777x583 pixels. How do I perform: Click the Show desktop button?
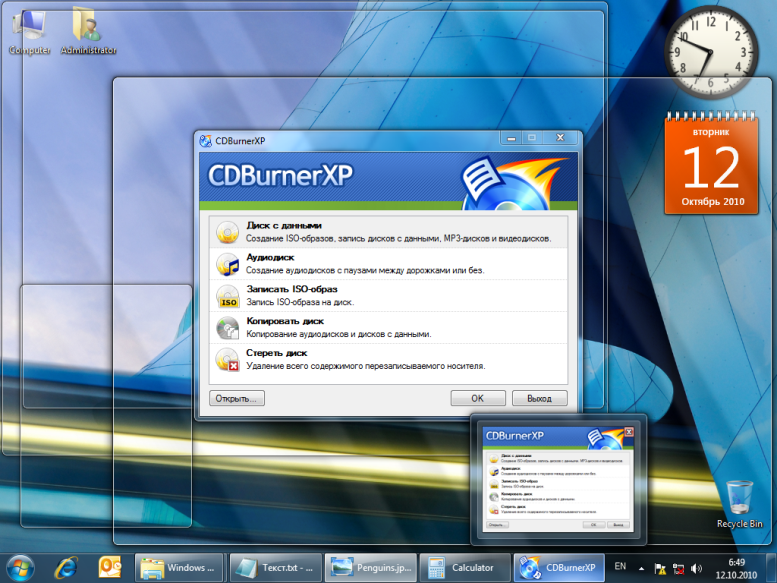click(x=772, y=568)
